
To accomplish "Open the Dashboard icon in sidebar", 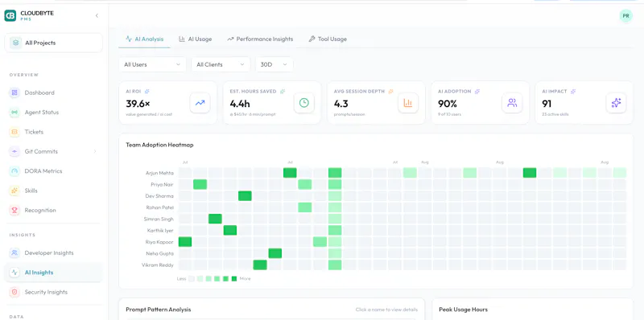I will click(x=14, y=92).
